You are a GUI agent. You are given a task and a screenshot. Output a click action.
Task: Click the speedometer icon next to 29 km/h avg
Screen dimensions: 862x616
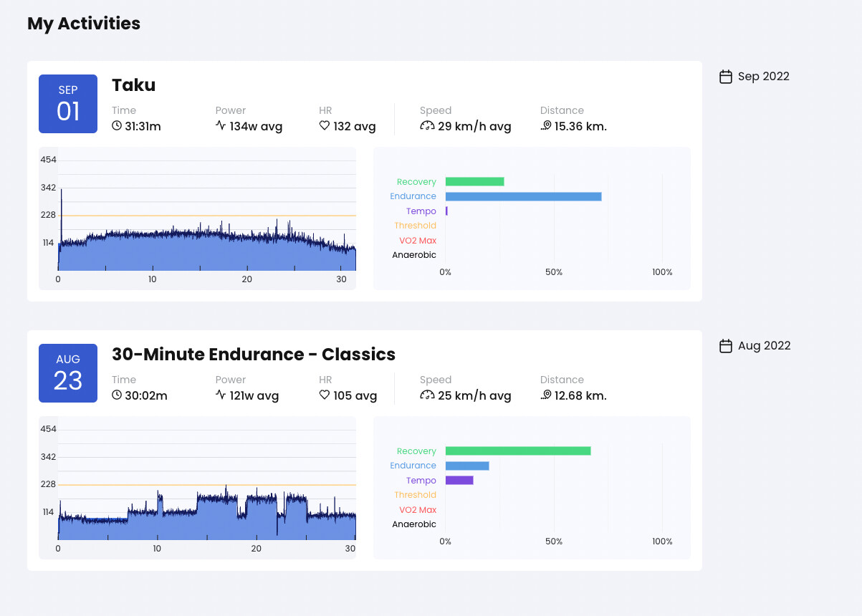[427, 126]
